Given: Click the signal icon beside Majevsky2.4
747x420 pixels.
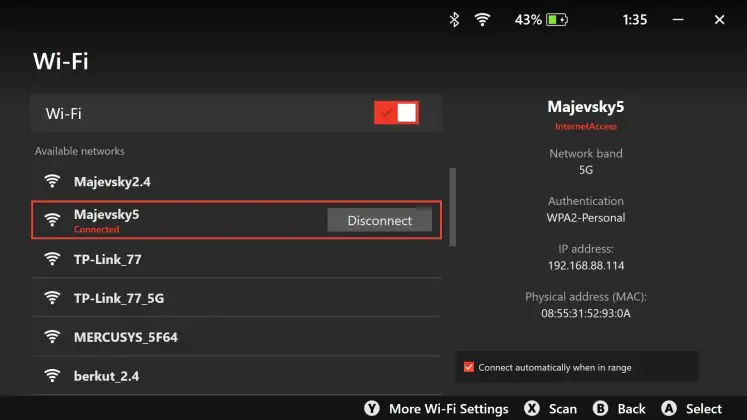Looking at the screenshot, I should [52, 181].
